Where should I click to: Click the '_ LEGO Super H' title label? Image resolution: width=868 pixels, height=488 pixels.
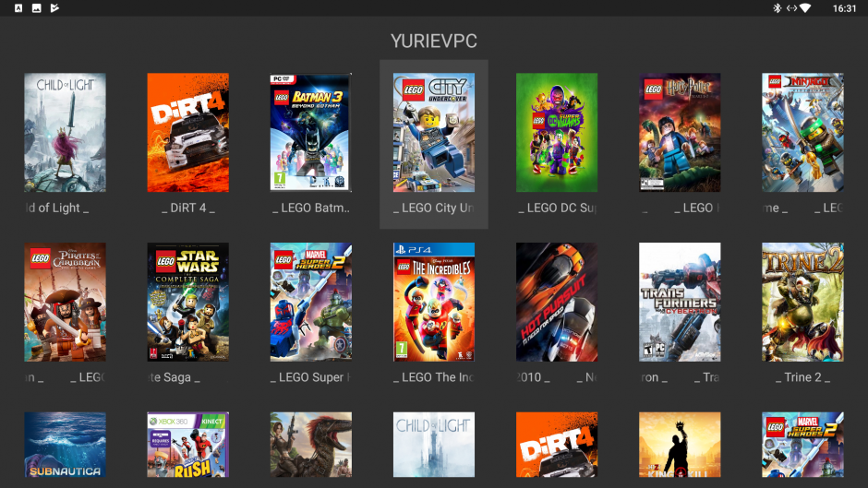(310, 377)
